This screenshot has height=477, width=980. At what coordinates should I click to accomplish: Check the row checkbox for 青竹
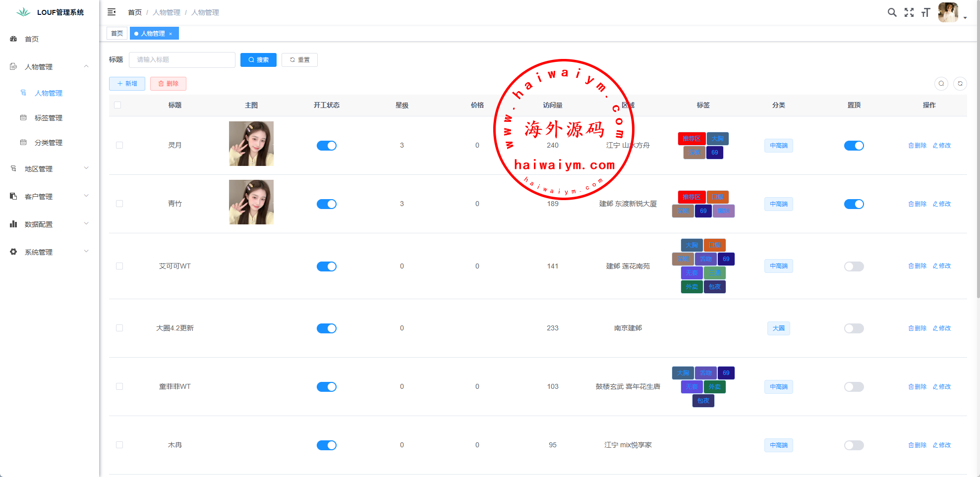click(119, 204)
